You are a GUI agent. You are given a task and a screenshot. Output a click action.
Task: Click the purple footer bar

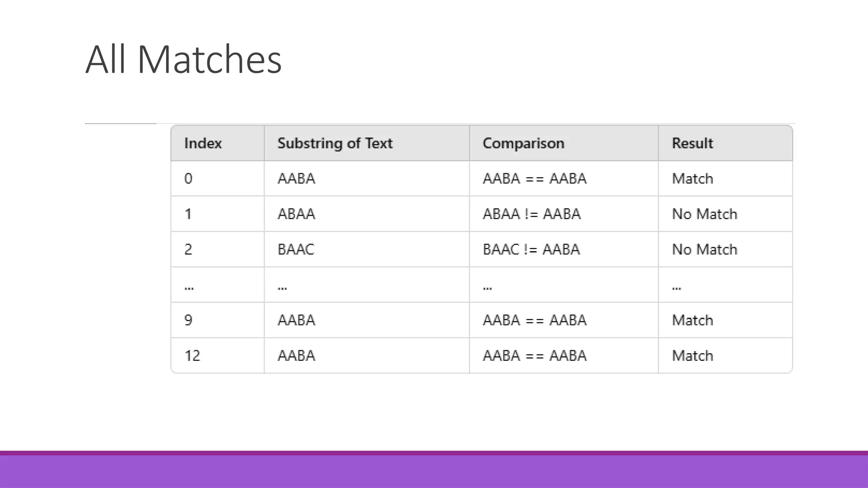pos(434,470)
